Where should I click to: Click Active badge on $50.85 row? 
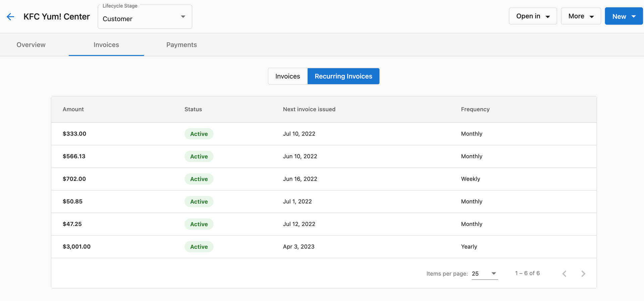pyautogui.click(x=199, y=201)
